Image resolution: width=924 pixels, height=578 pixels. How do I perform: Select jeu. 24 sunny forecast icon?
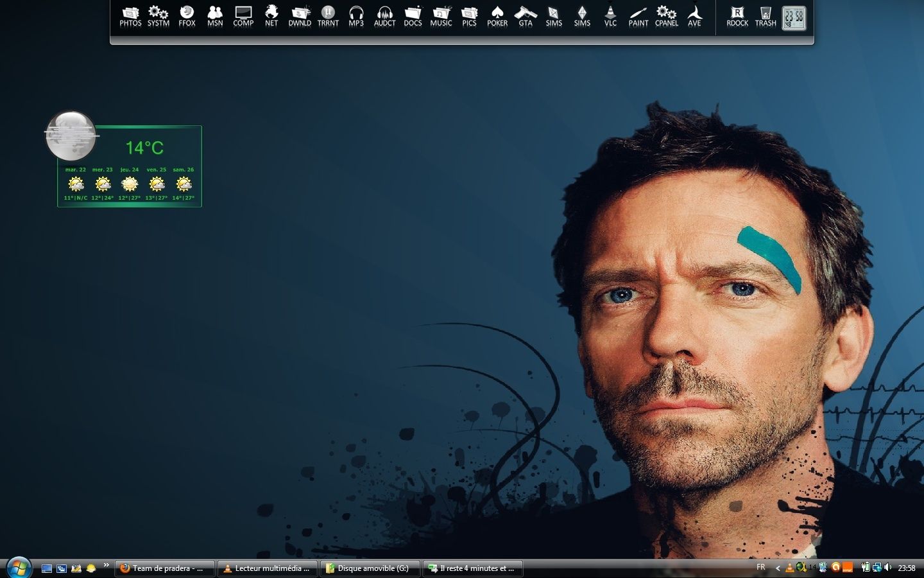click(x=130, y=184)
